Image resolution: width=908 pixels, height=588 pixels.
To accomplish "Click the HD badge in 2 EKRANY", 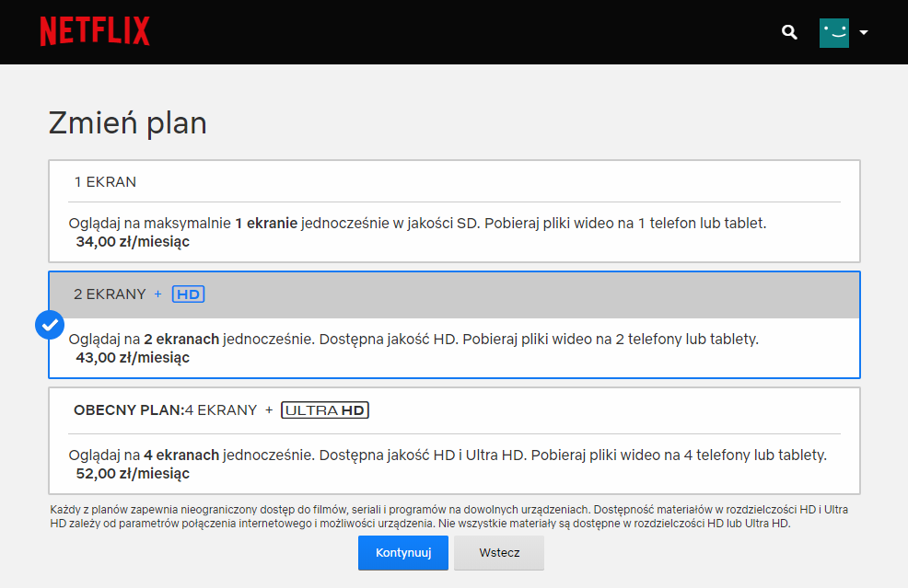I will (188, 294).
